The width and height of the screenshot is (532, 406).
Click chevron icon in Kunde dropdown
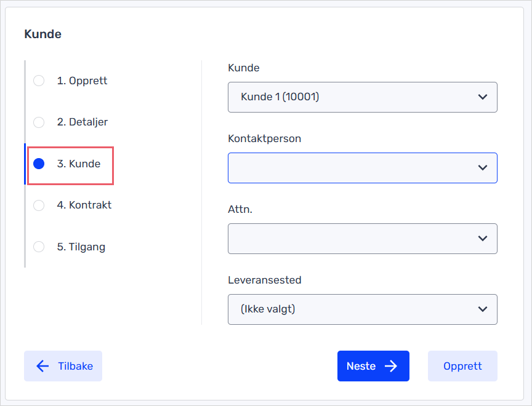click(x=483, y=97)
